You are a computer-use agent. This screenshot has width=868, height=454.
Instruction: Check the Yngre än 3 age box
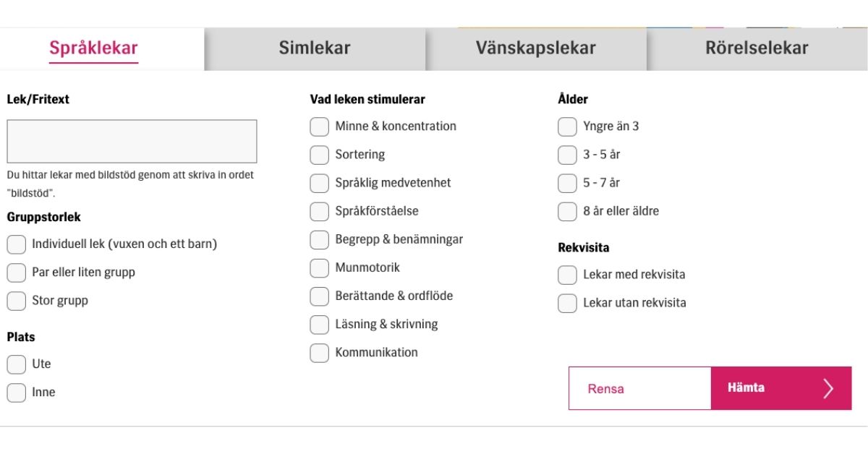(x=568, y=127)
